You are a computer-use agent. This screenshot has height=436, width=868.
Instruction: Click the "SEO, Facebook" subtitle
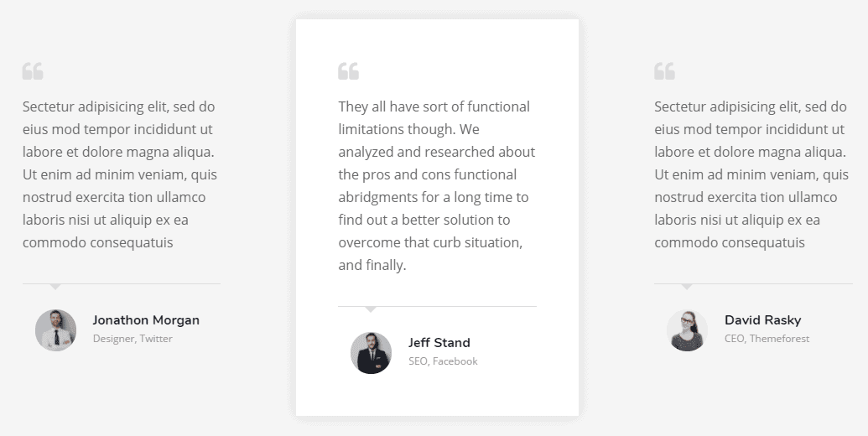(x=443, y=361)
